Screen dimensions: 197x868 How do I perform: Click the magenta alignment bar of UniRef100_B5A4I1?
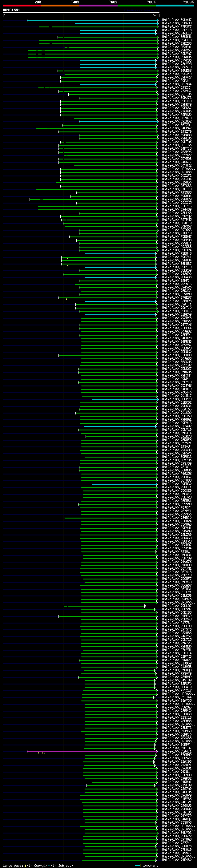tap(92, 751)
